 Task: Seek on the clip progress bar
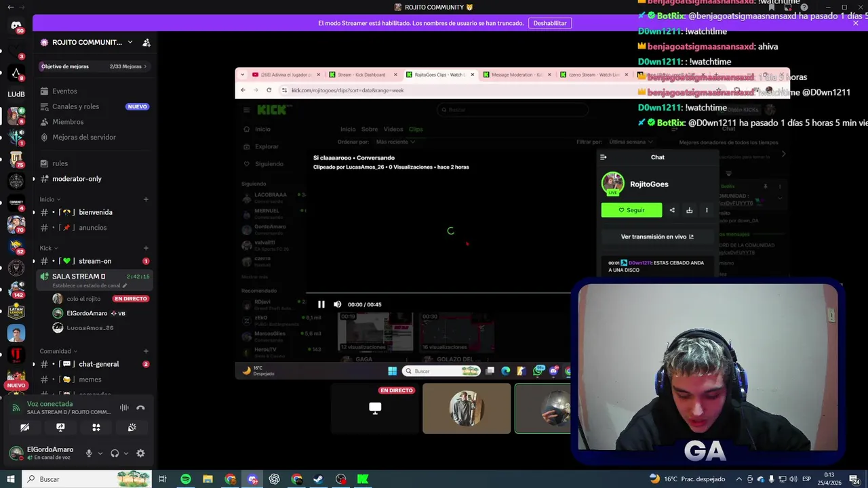point(438,294)
